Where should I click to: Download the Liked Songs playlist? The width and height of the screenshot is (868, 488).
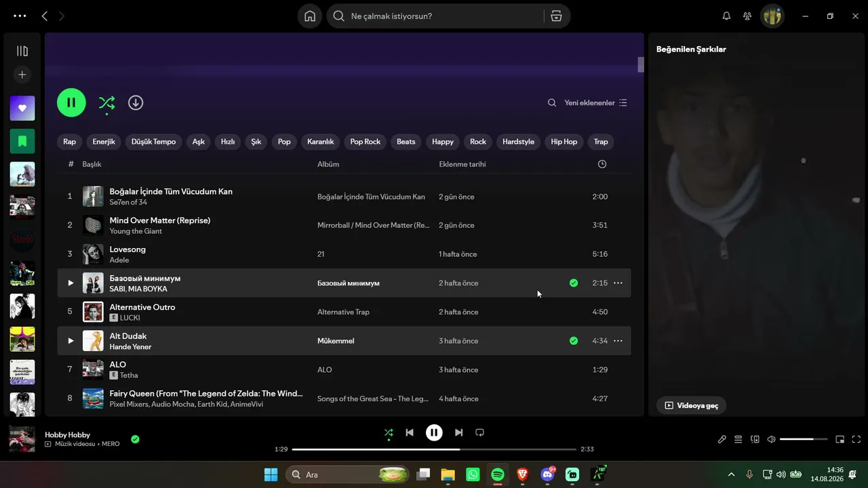pos(136,102)
